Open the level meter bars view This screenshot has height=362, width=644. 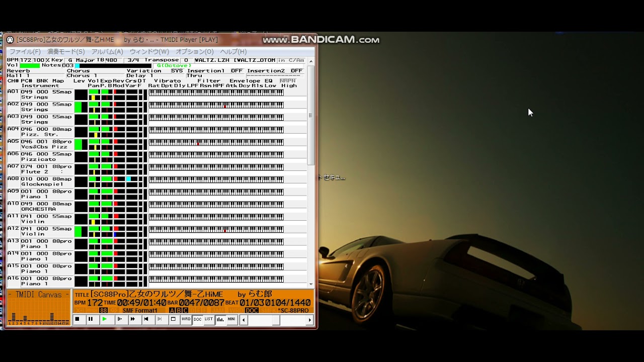[x=220, y=319]
